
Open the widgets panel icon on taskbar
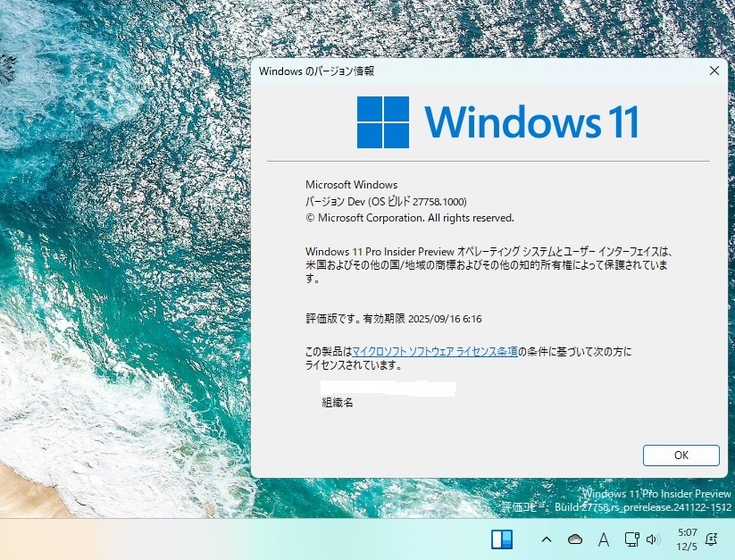pos(502,539)
